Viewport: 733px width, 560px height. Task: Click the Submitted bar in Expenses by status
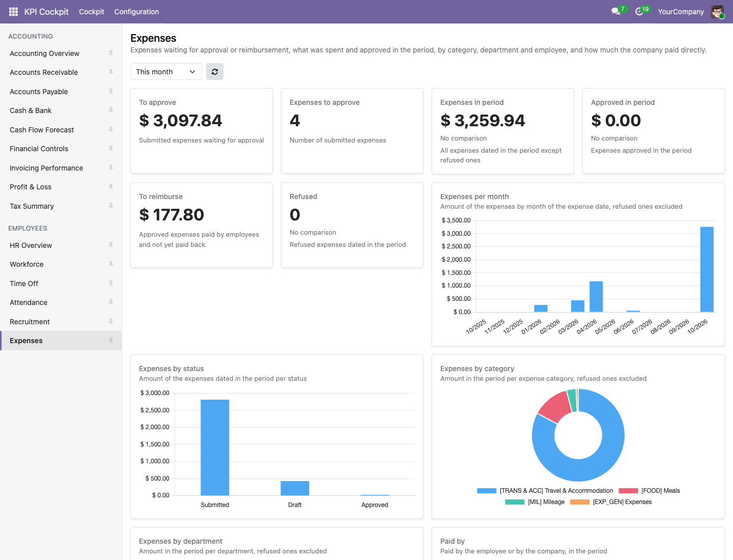point(215,447)
